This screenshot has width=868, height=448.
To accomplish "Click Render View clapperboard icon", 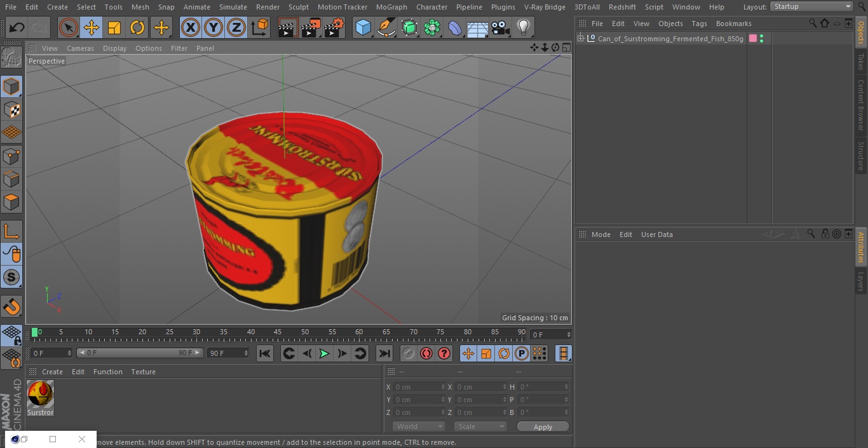I will click(x=288, y=27).
